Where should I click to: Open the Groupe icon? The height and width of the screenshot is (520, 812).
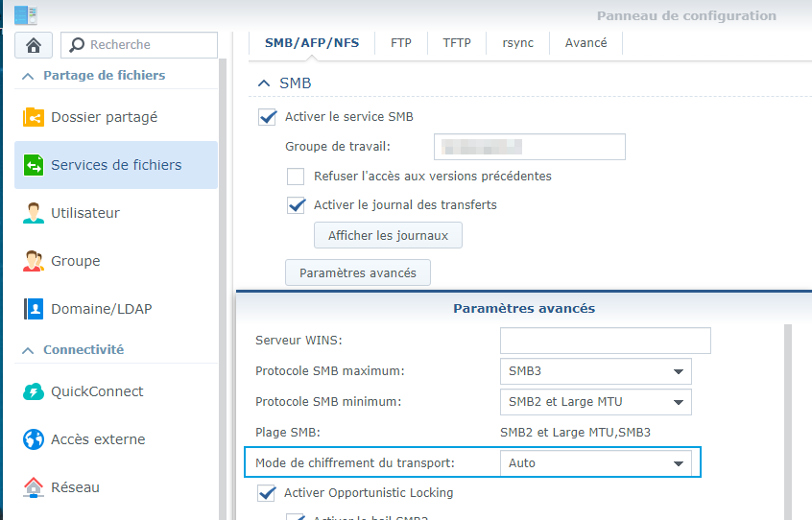(x=34, y=261)
